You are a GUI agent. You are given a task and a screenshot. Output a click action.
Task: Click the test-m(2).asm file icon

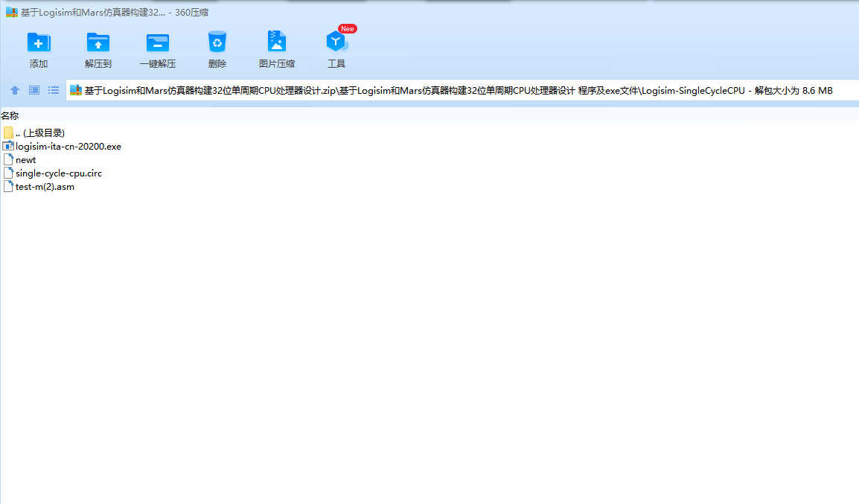[7, 186]
